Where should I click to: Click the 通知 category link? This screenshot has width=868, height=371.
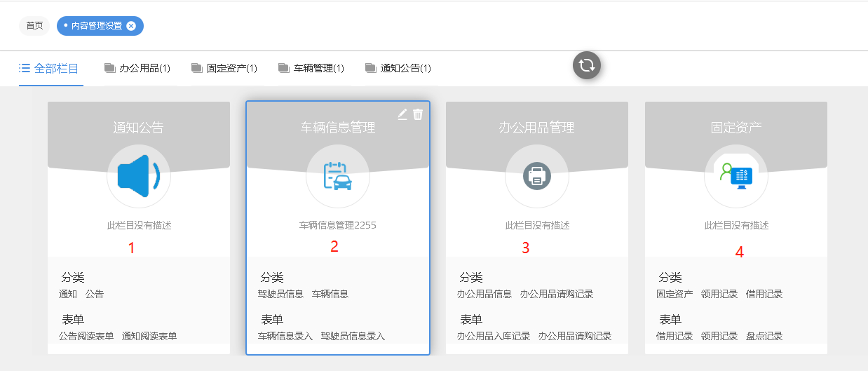pos(68,294)
